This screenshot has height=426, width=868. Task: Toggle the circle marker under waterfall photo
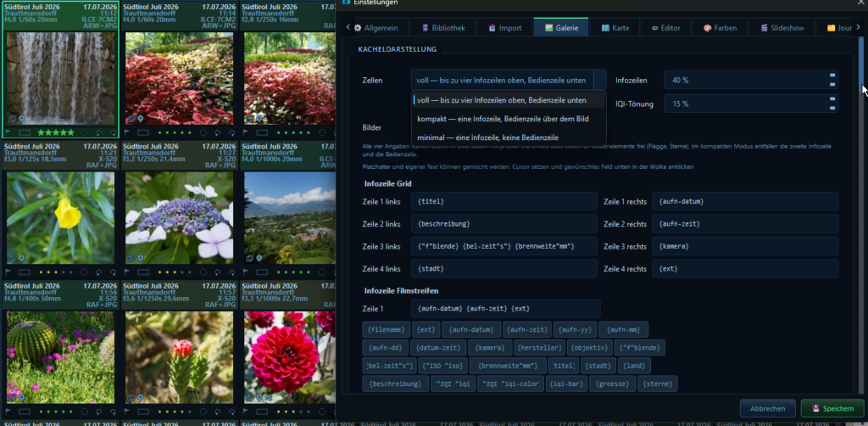click(84, 132)
